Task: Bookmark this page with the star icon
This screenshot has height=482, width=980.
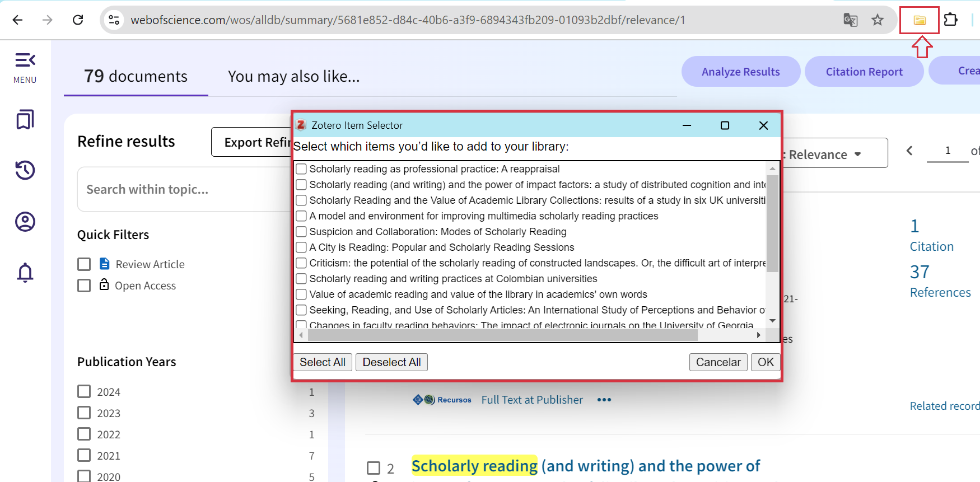Action: [x=878, y=20]
